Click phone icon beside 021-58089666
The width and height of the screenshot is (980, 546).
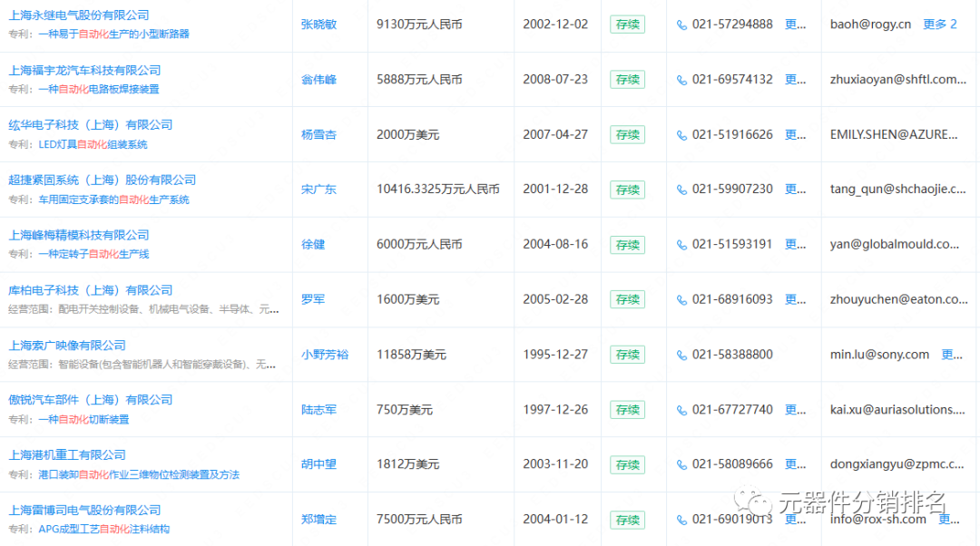tap(681, 464)
